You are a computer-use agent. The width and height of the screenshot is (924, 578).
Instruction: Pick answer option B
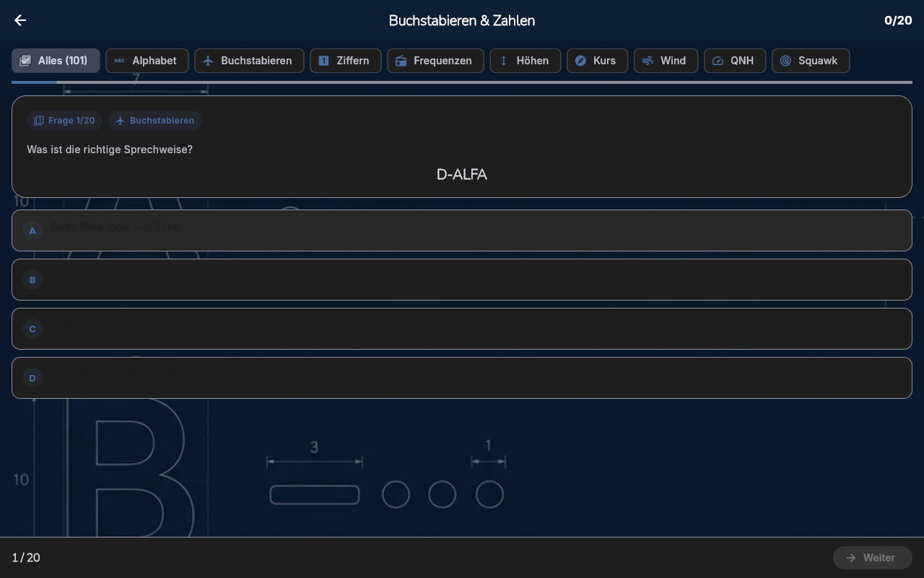(x=462, y=280)
